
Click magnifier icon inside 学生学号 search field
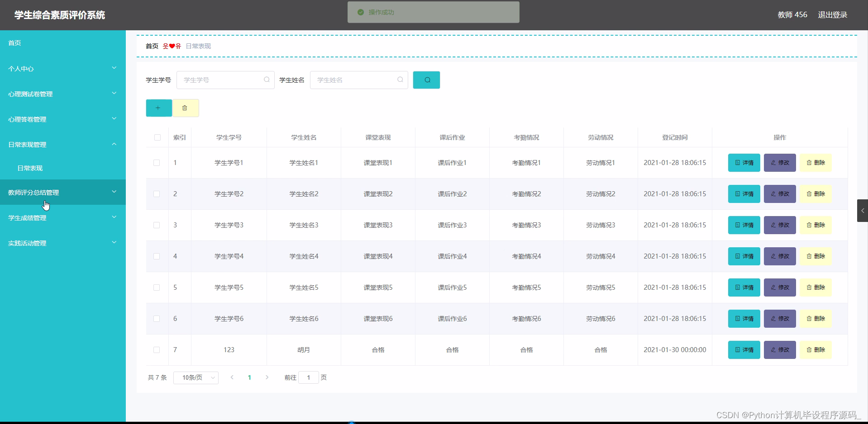(x=267, y=80)
